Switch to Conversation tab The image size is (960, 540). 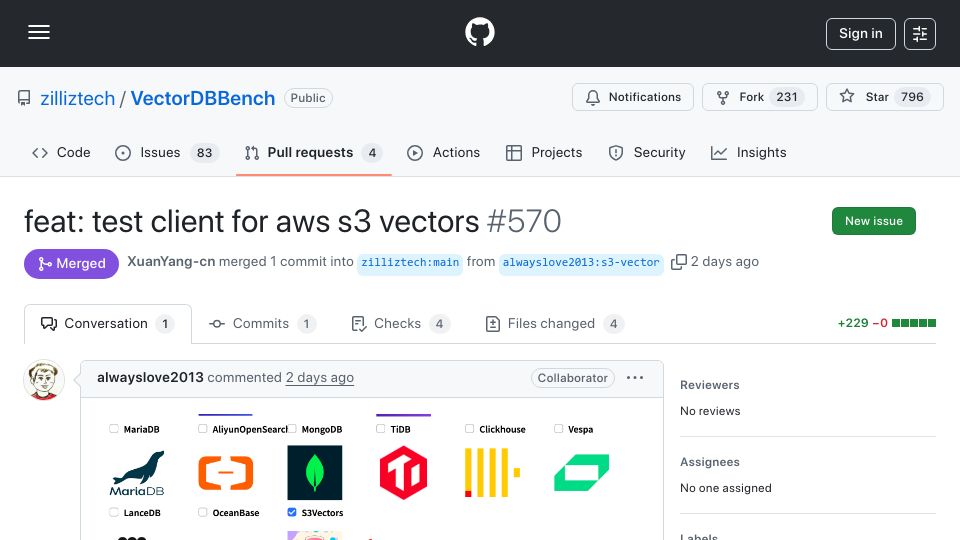click(108, 323)
